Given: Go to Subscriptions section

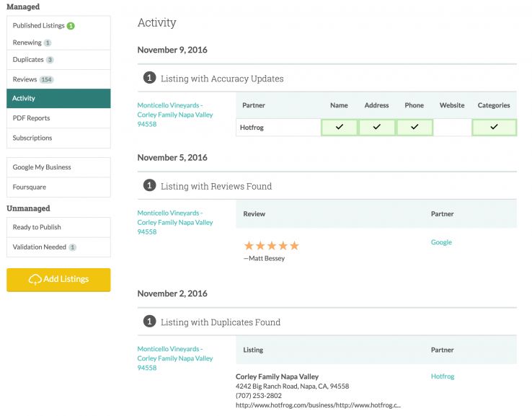Looking at the screenshot, I should click(58, 138).
